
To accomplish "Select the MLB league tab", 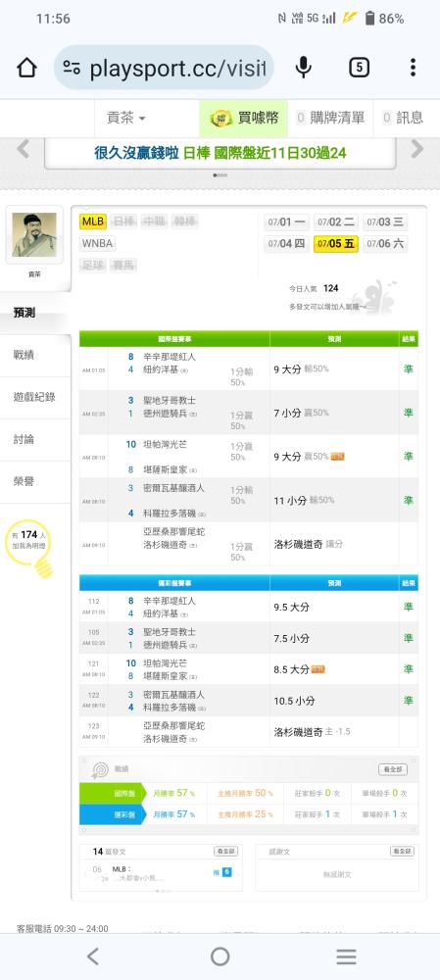I will 92,221.
